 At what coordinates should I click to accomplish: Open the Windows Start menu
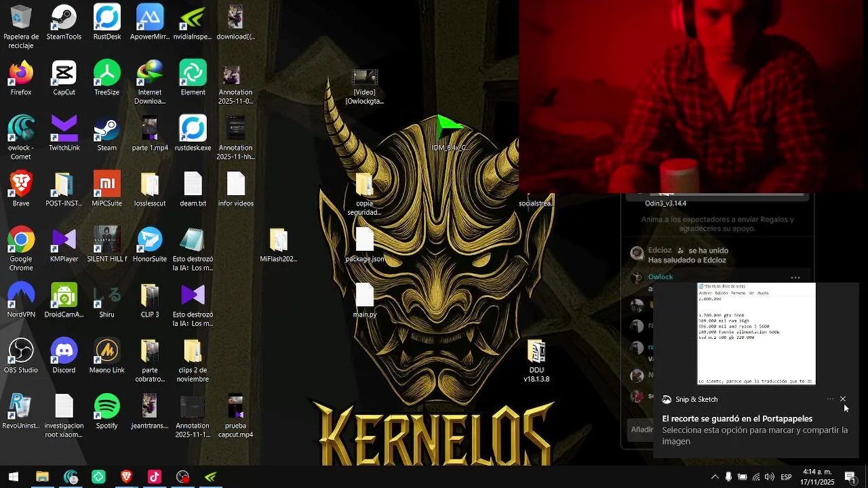(14, 477)
